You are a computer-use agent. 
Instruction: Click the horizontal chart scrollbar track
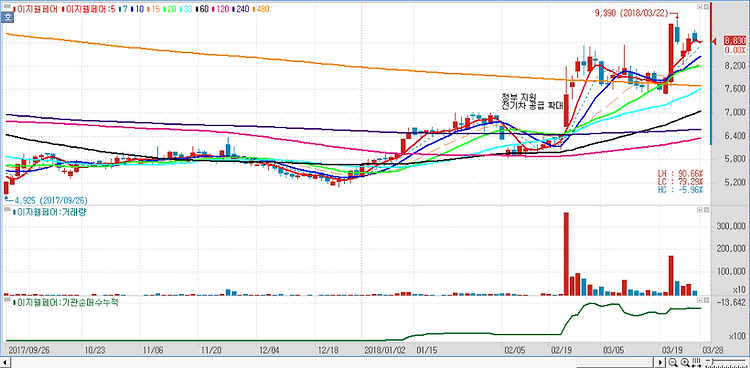point(332,362)
